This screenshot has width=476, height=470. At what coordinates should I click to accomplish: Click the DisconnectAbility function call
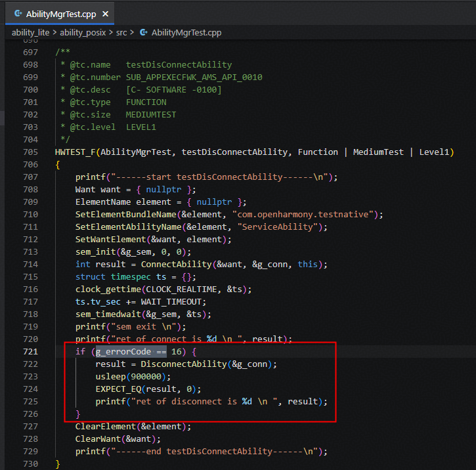(x=183, y=364)
